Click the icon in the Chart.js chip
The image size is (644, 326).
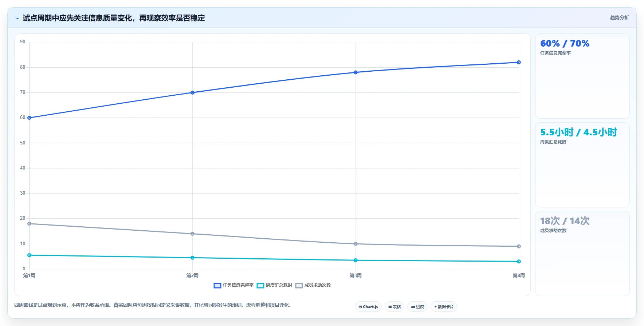click(x=360, y=307)
